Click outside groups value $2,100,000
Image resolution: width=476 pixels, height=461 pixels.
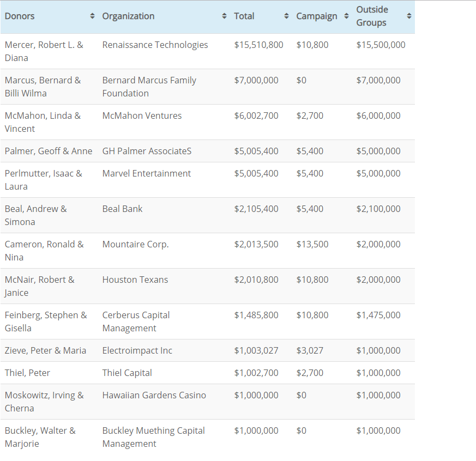[378, 209]
